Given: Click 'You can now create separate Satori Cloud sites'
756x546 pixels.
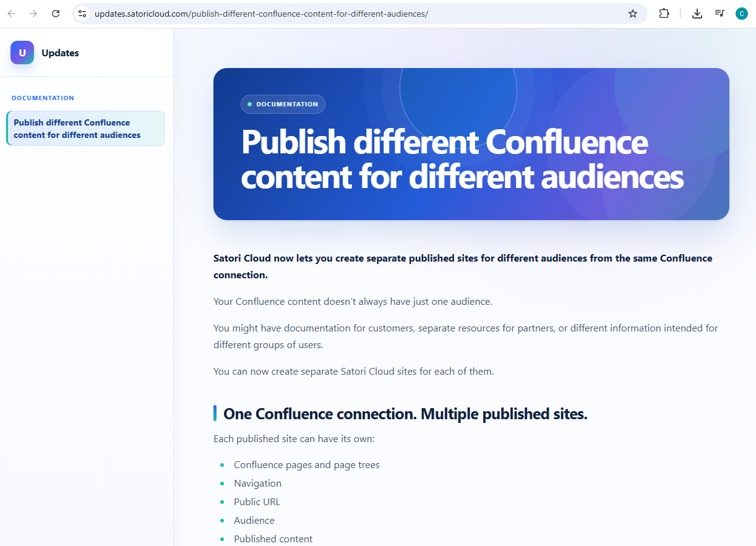Looking at the screenshot, I should coord(353,372).
